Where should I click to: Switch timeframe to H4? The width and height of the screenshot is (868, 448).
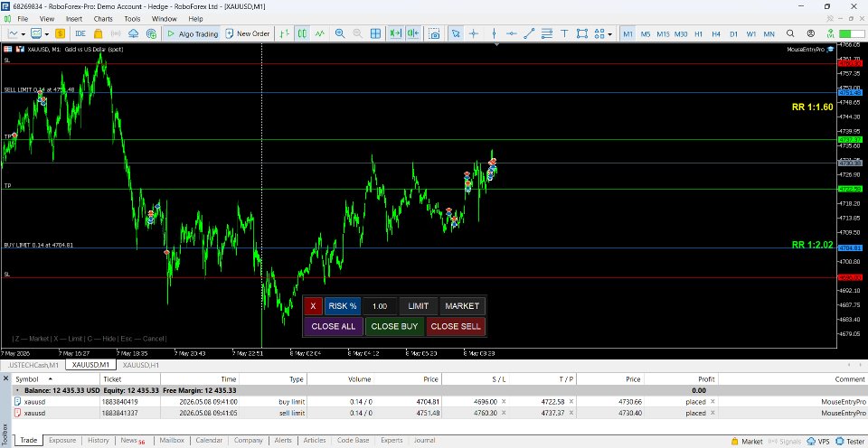pyautogui.click(x=716, y=33)
